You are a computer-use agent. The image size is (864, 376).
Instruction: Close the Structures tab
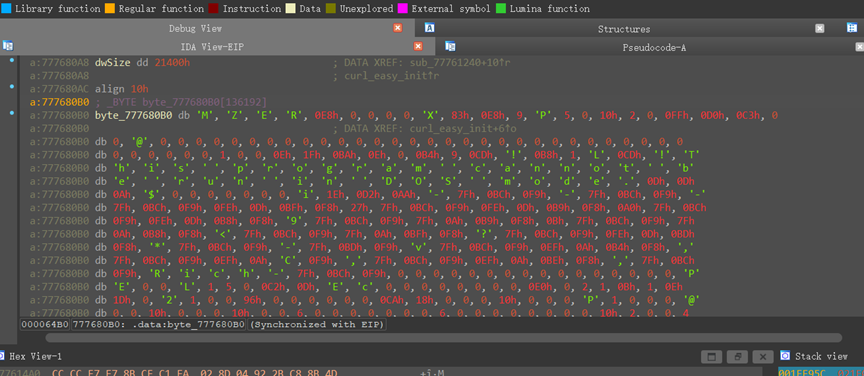tap(819, 29)
